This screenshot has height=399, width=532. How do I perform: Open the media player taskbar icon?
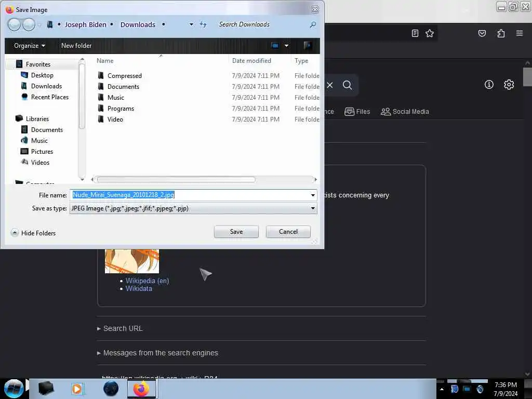click(x=77, y=389)
